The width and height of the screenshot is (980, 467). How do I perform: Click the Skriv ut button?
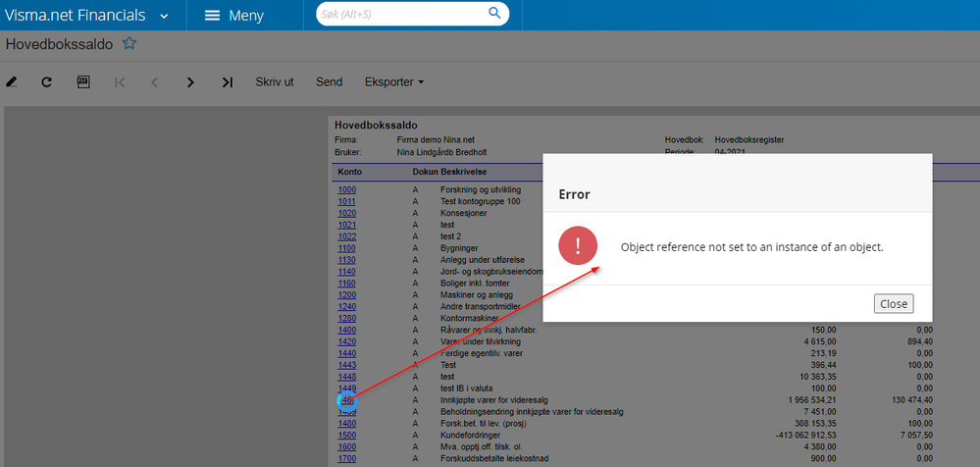[275, 82]
